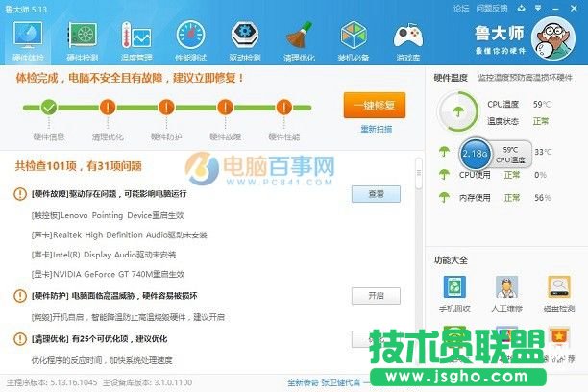Open the 硬件体检 tab
588x392 pixels.
tap(28, 41)
